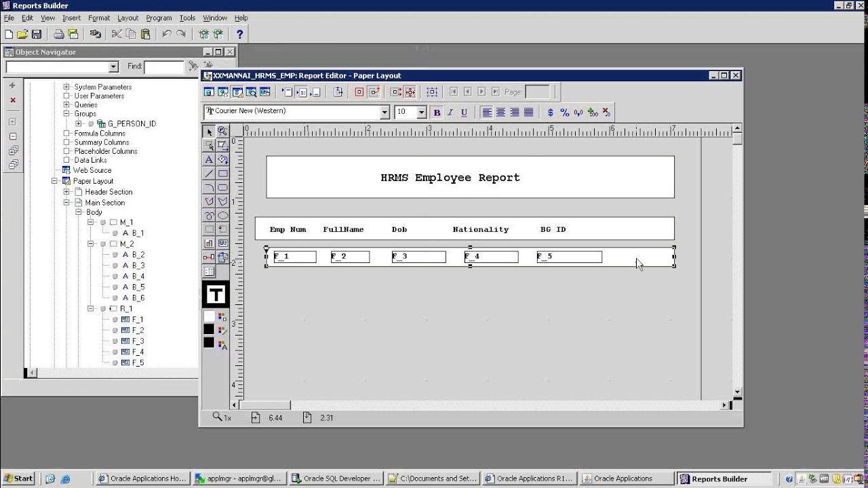The height and width of the screenshot is (488, 868).
Task: Collapse the Main Section node
Action: click(x=66, y=203)
